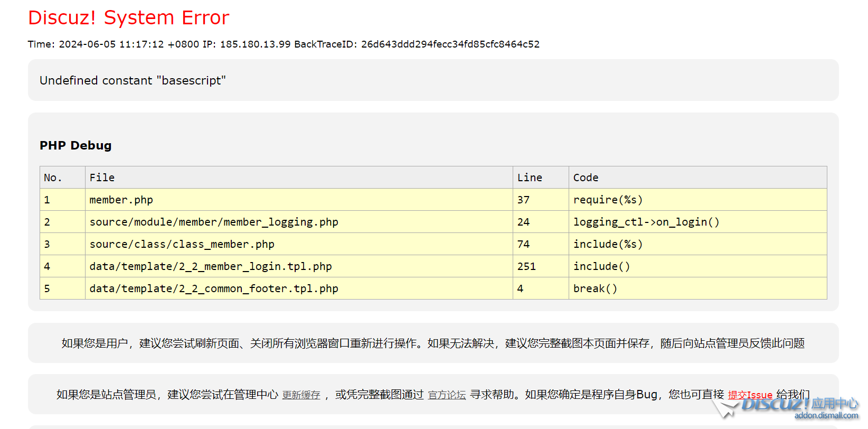This screenshot has width=868, height=429.
Task: Select the source/module/member/member_logging.php file cell
Action: click(299, 222)
